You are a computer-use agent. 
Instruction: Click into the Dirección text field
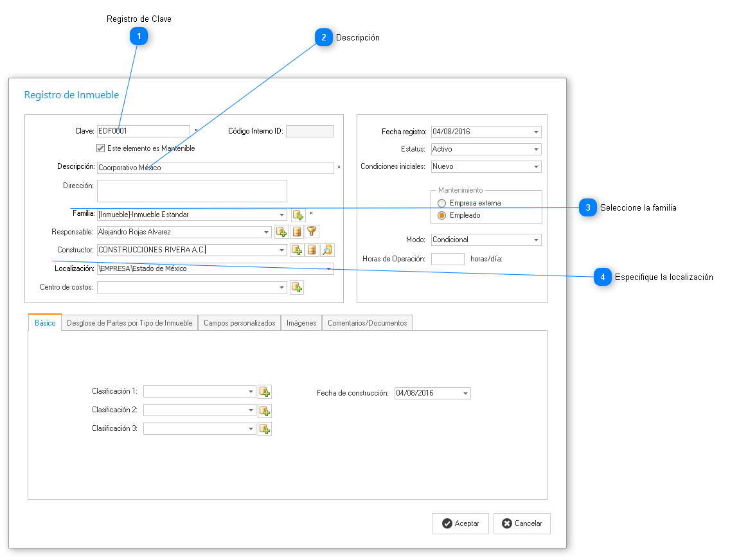point(191,191)
